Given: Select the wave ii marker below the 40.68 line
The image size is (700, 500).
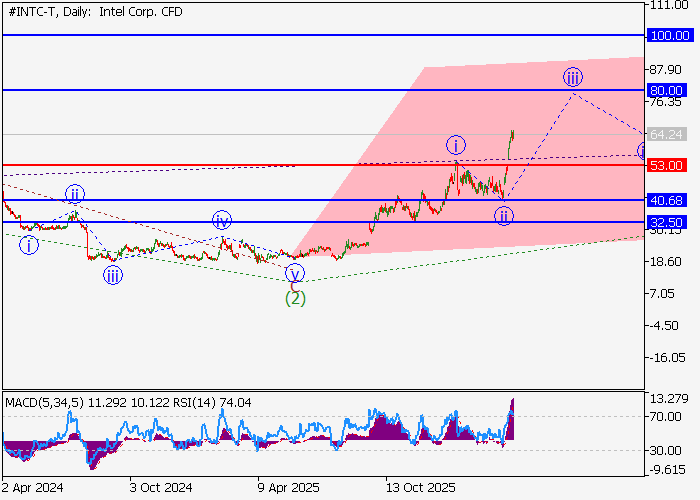Looking at the screenshot, I should coord(504,217).
